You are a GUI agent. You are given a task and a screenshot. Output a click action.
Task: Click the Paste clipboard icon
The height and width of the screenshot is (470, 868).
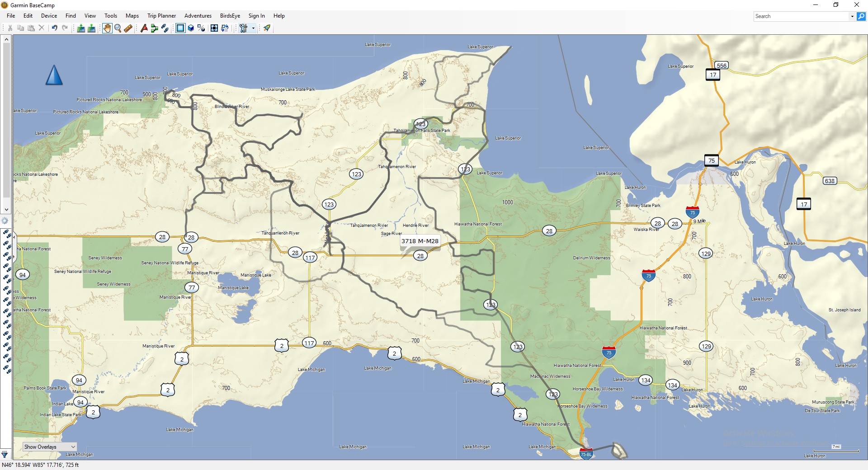[x=31, y=28]
